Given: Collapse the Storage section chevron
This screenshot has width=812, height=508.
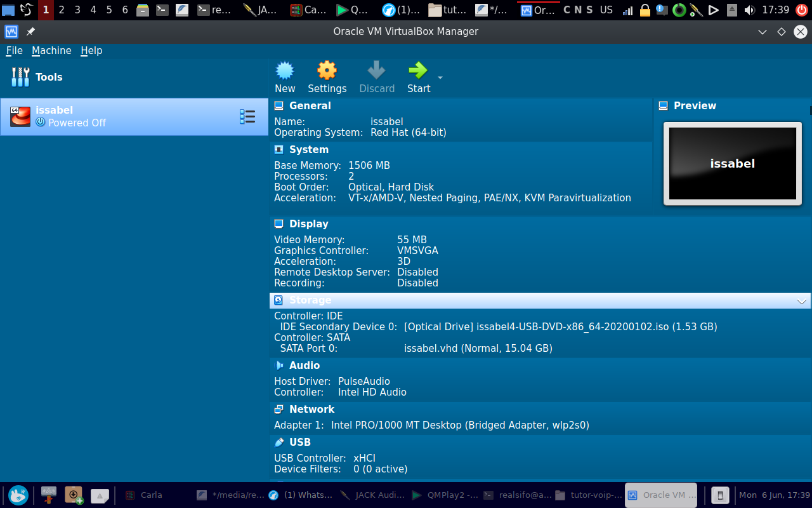Looking at the screenshot, I should (802, 301).
